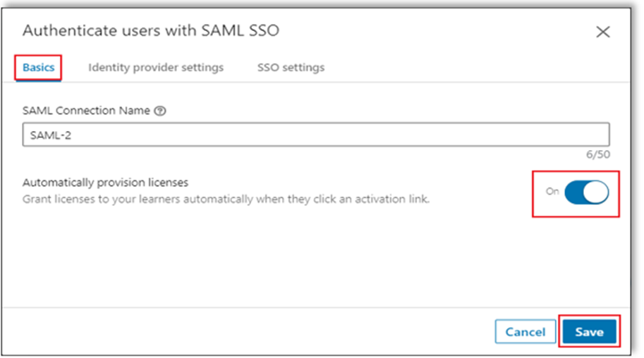Select the blue underlined Basics tab label
The image size is (644, 358).
pyautogui.click(x=38, y=68)
